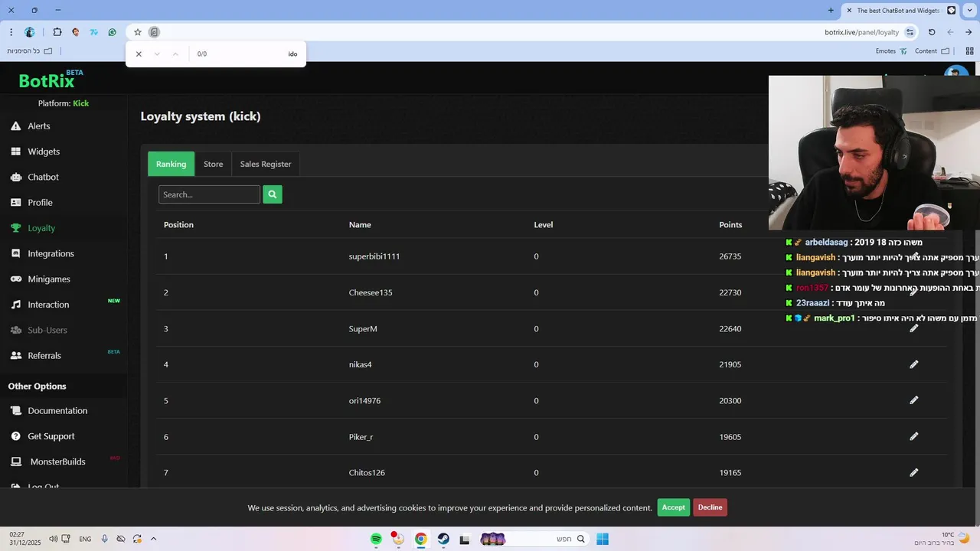
Task: Decline the cookies notice
Action: [x=710, y=507]
